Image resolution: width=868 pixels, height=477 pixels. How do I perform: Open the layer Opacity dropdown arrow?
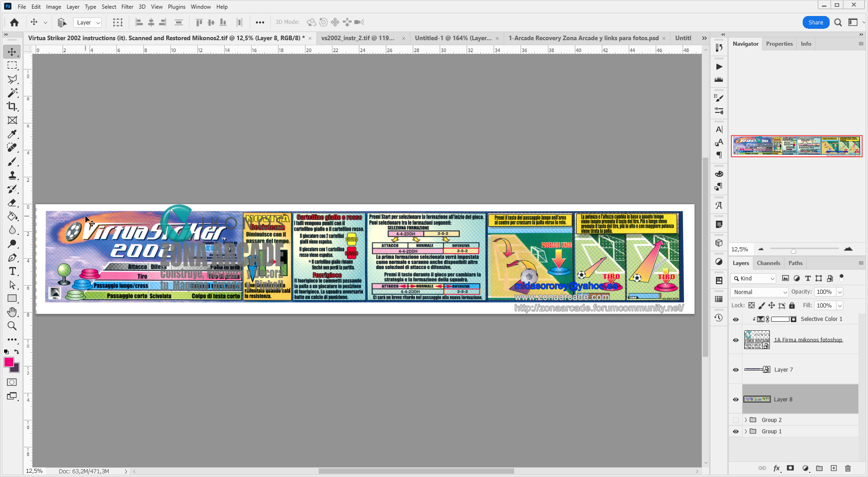click(x=840, y=292)
